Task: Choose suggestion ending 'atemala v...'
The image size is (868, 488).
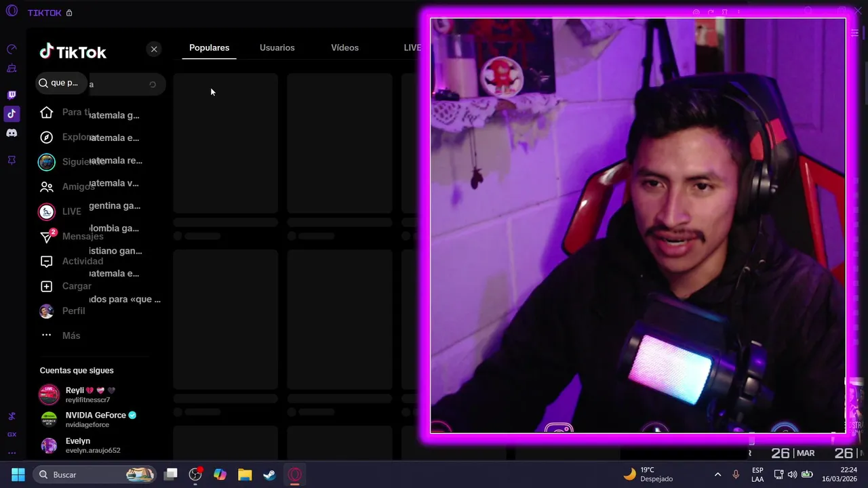Action: pos(114,183)
